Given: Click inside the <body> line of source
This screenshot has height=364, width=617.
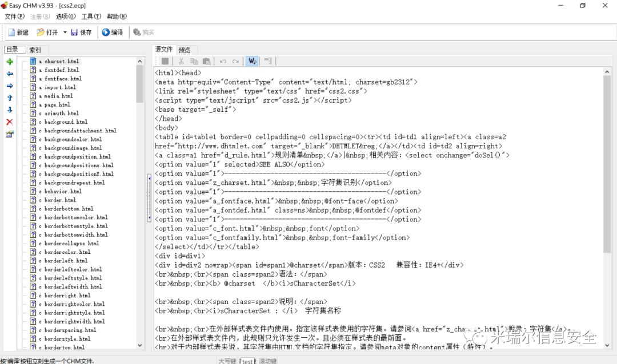Looking at the screenshot, I should pos(166,128).
